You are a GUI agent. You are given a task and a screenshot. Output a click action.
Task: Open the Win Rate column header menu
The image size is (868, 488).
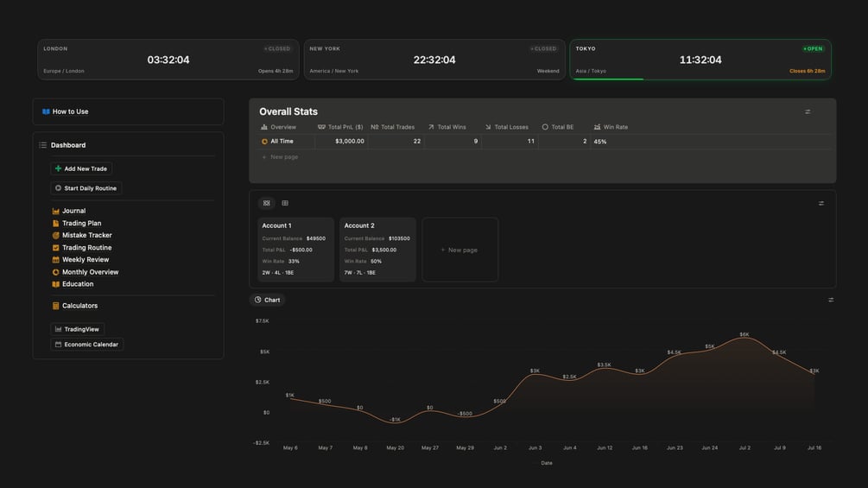point(611,127)
